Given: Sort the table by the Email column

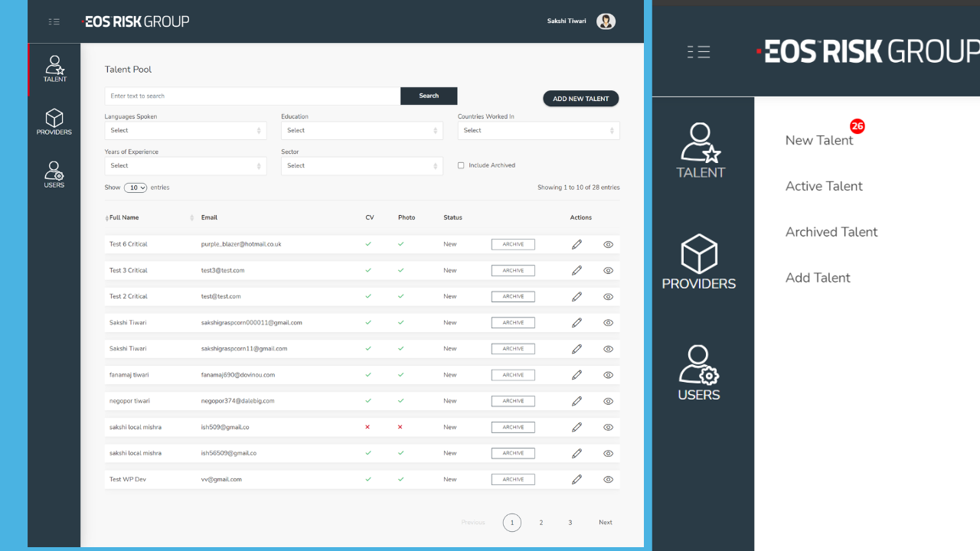Looking at the screenshot, I should [x=209, y=218].
